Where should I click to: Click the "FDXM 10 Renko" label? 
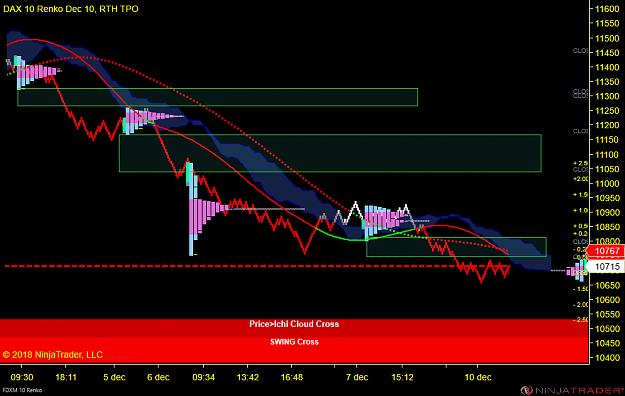tap(22, 390)
